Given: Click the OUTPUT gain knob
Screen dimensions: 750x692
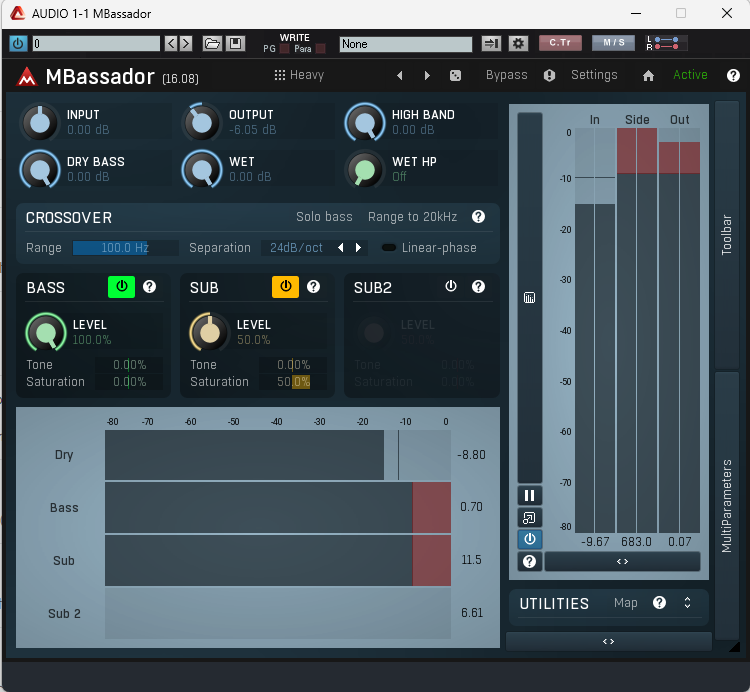Looking at the screenshot, I should tap(202, 122).
